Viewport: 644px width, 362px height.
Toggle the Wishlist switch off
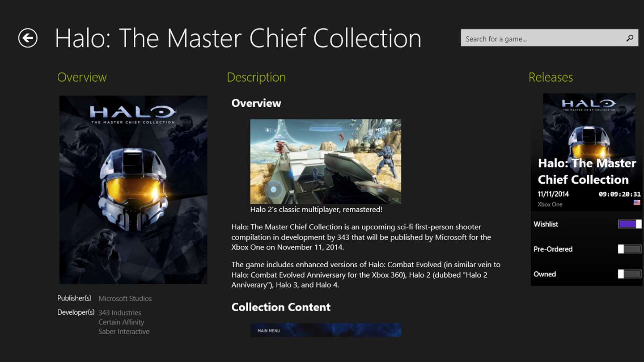630,224
